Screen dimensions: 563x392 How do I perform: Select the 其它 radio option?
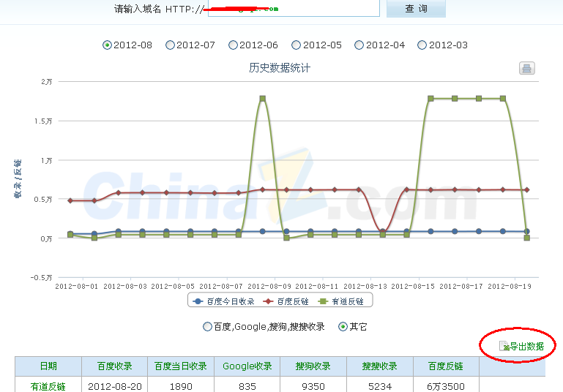(343, 327)
